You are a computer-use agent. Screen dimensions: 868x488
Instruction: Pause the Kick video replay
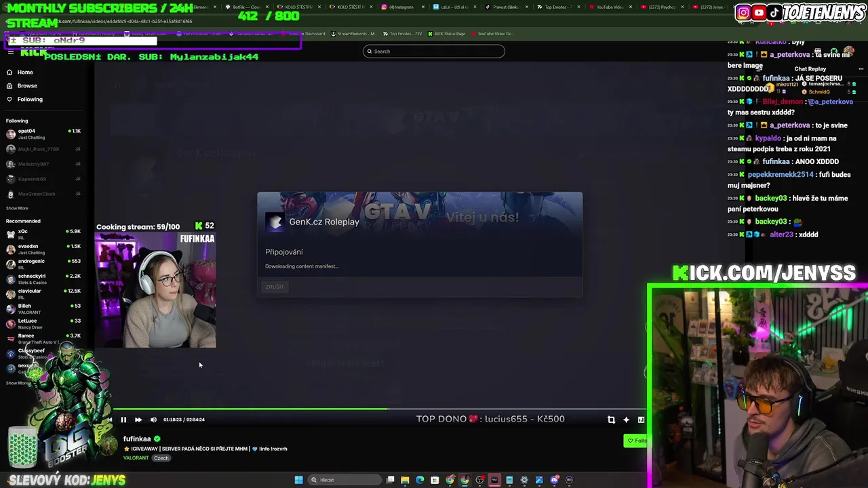click(x=123, y=420)
